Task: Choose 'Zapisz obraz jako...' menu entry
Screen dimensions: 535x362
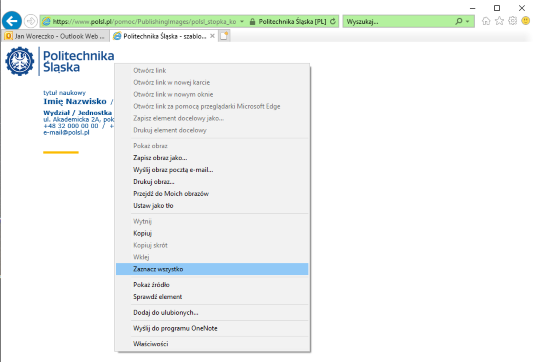Action: pos(212,158)
